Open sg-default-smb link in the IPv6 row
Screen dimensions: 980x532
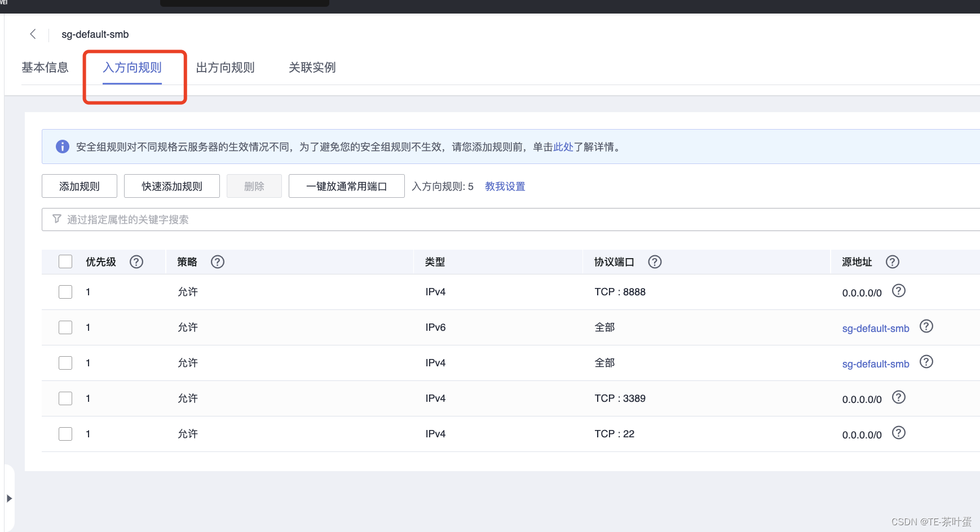click(x=876, y=329)
